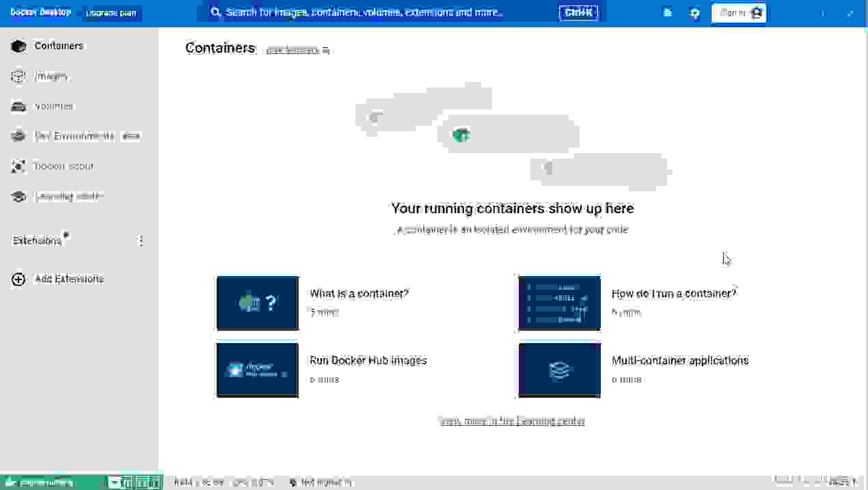The image size is (868, 490).
Task: Open the Learning center sidebar item
Action: [79, 196]
